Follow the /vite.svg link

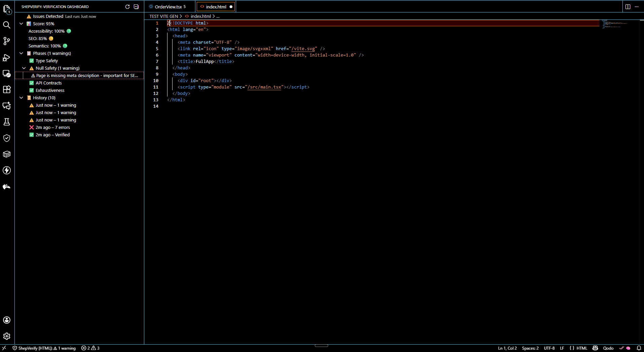303,48
